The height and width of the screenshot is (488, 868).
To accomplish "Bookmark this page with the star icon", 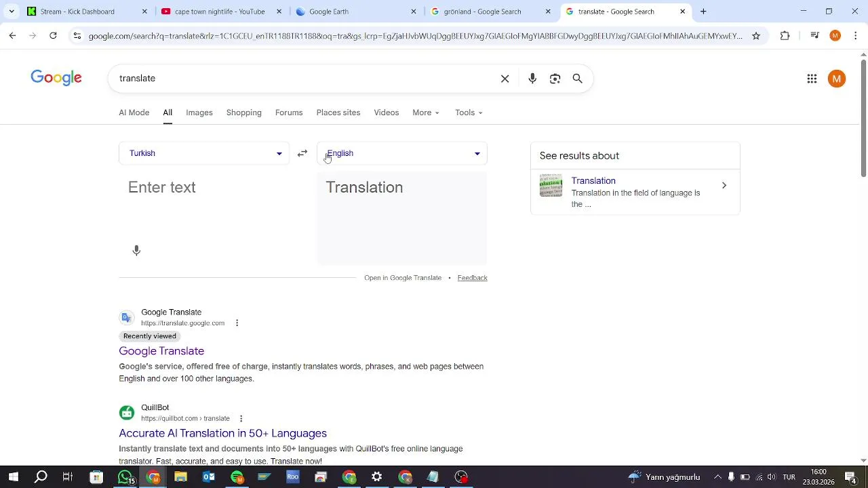I will click(756, 36).
